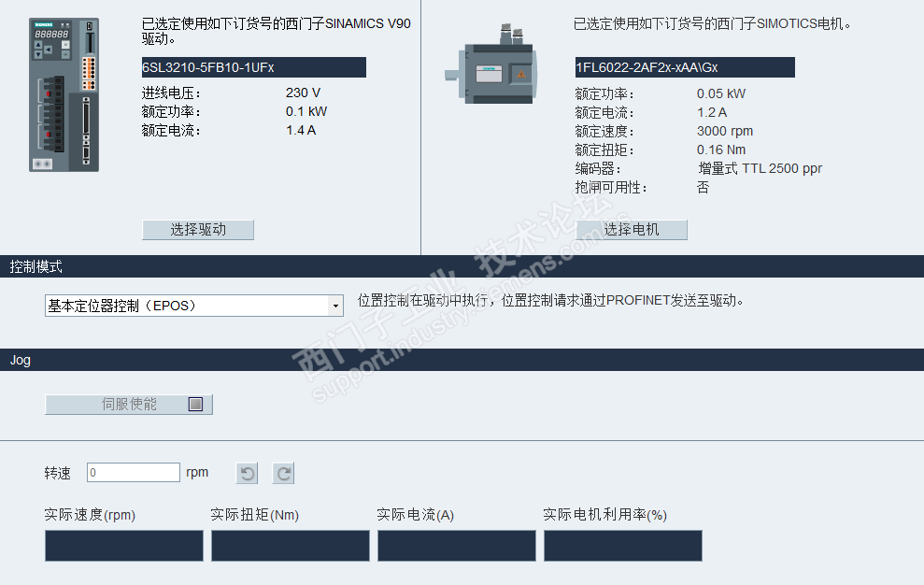Click the 编码器 label
This screenshot has height=585, width=924.
tap(598, 168)
